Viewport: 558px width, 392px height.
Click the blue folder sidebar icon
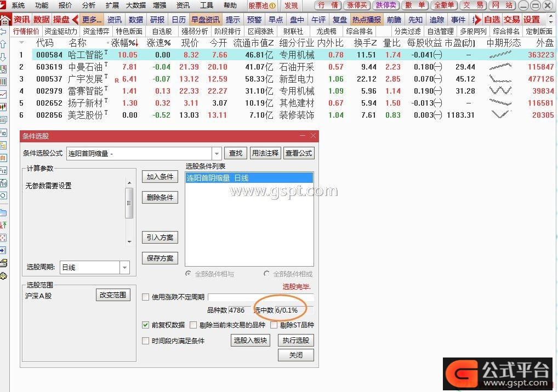pos(3,212)
